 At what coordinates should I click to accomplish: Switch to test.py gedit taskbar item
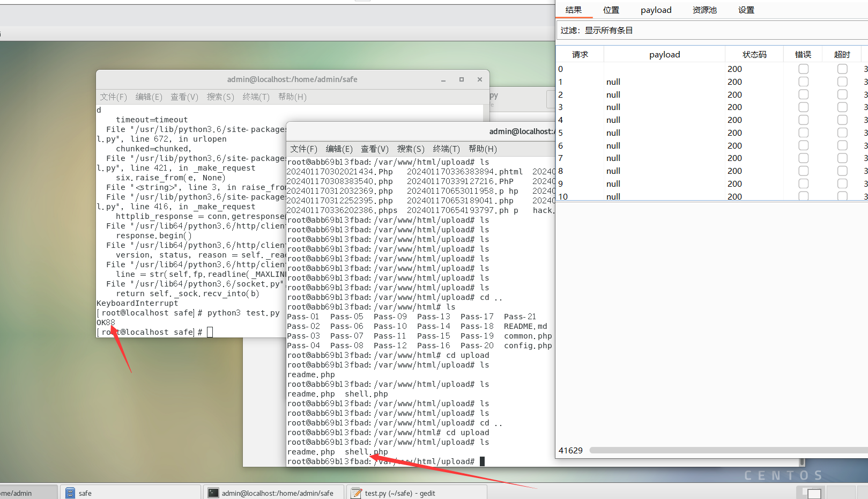click(417, 493)
